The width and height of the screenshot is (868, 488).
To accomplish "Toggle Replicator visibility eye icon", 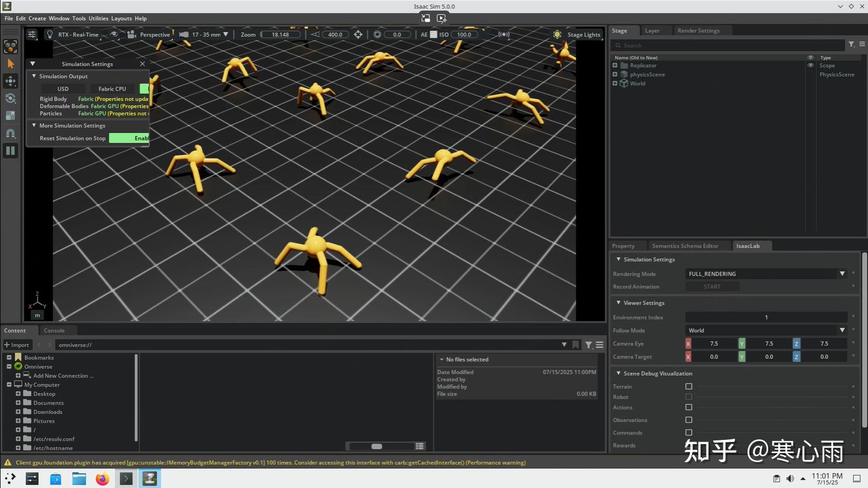I will pyautogui.click(x=810, y=66).
